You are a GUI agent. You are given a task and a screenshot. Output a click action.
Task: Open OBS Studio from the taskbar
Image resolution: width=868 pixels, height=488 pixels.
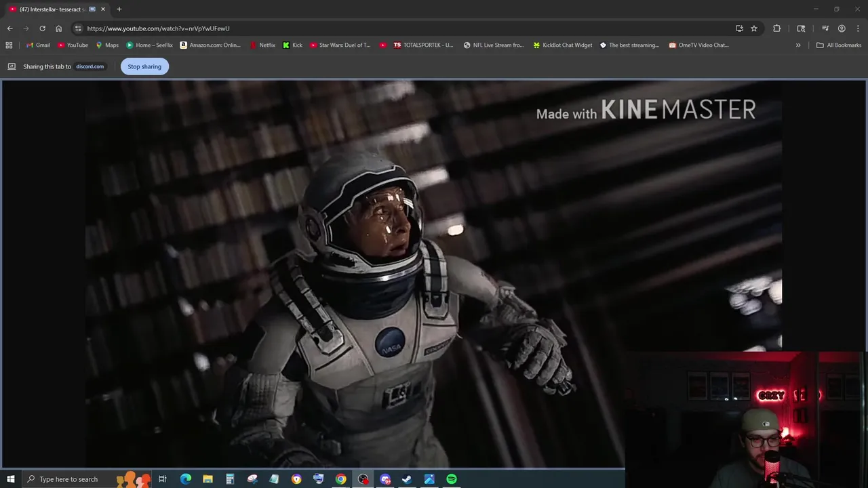coord(363,479)
